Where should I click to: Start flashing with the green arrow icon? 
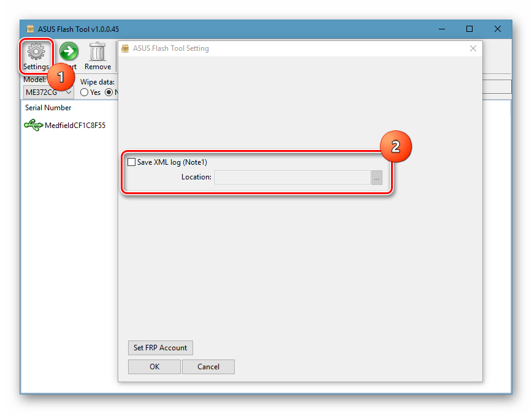click(x=69, y=51)
